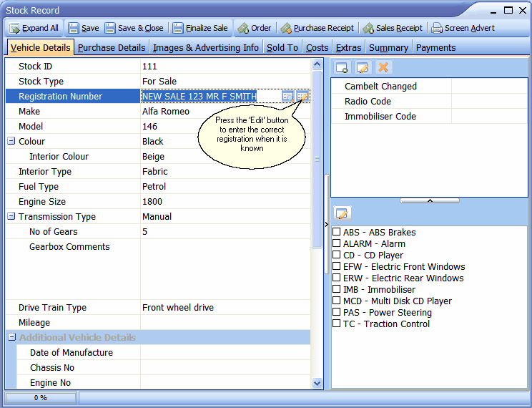Tick ABS - ABS Brakes checkbox
Image resolution: width=532 pixels, height=408 pixels.
(x=336, y=232)
